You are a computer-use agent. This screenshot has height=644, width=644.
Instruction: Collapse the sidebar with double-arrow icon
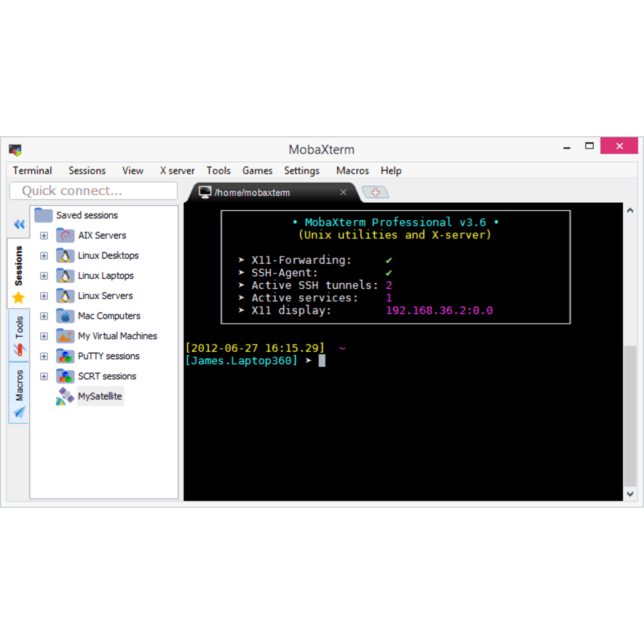coord(19,224)
